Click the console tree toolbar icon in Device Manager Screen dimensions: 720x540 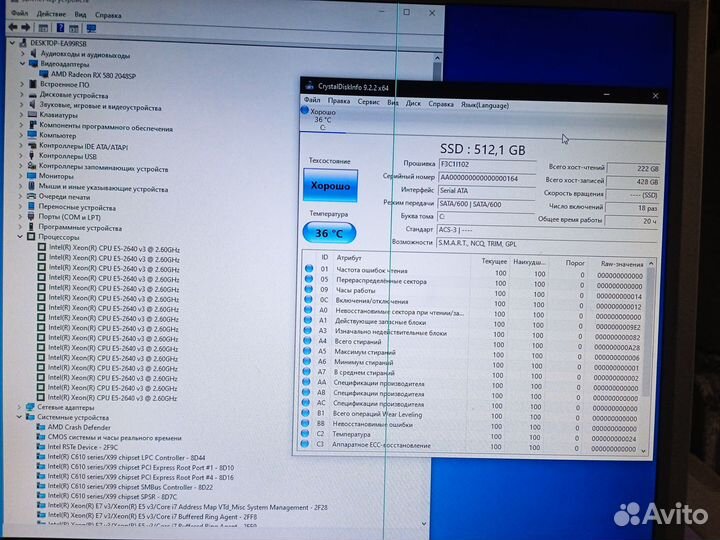43,28
